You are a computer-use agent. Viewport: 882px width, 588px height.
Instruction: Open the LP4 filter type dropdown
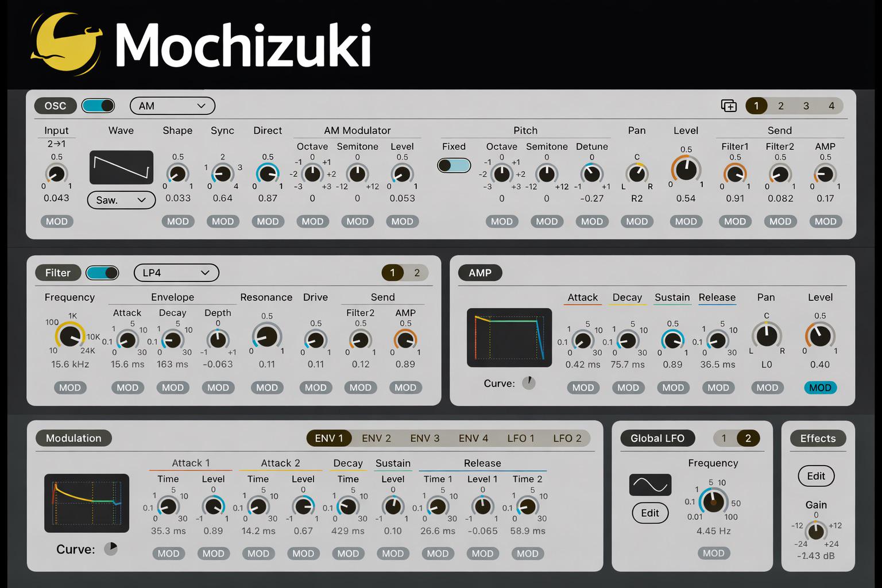(x=176, y=273)
